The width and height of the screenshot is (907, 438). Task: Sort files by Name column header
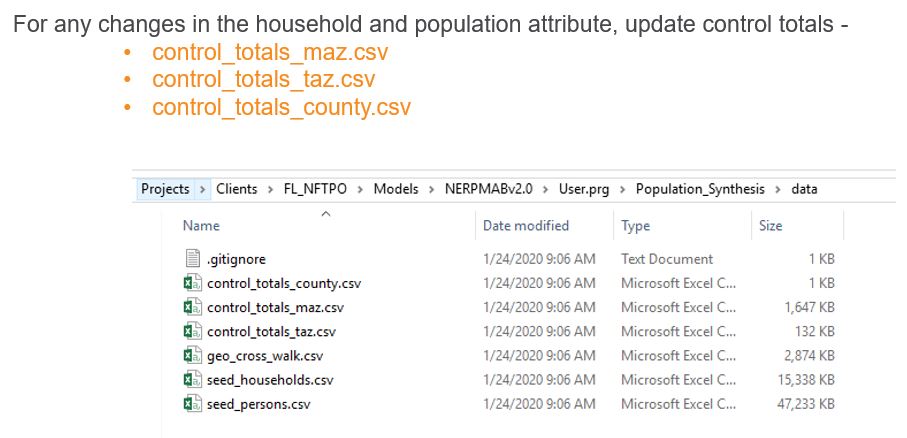(x=202, y=226)
